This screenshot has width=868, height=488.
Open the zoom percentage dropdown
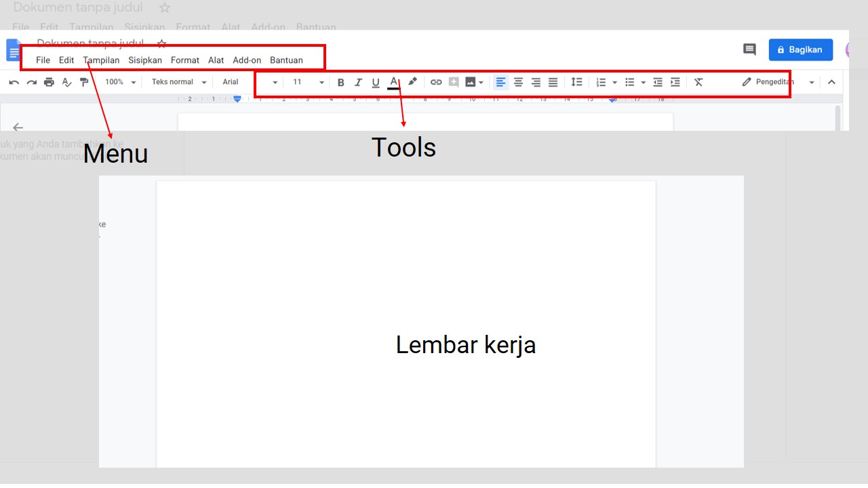[119, 81]
